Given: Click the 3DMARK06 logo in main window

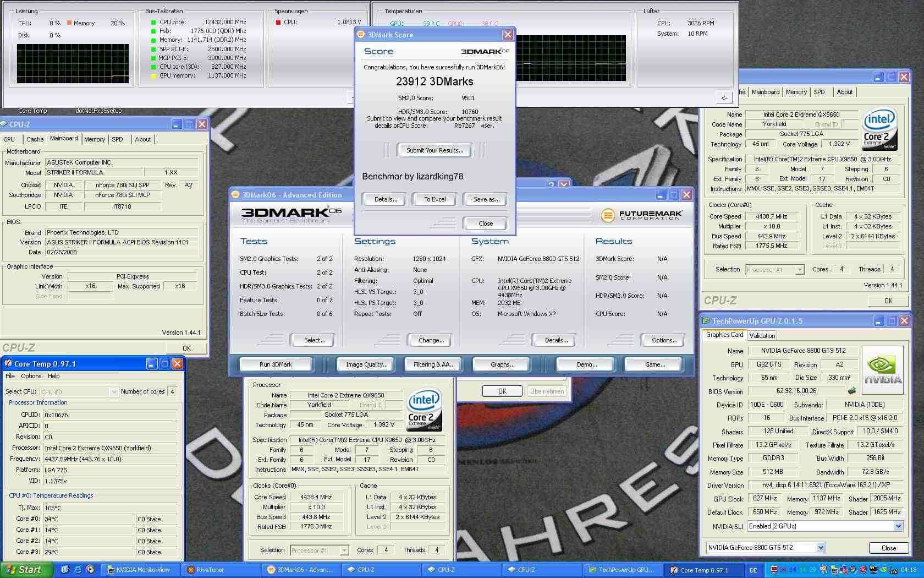Looking at the screenshot, I should coord(291,214).
